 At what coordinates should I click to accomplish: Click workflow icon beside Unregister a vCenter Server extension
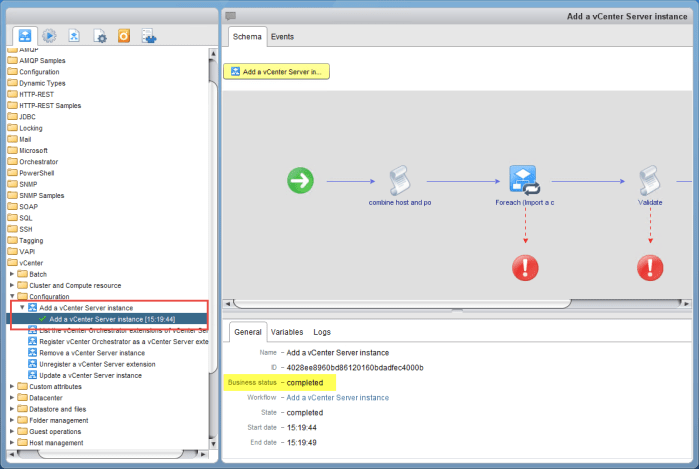point(33,364)
